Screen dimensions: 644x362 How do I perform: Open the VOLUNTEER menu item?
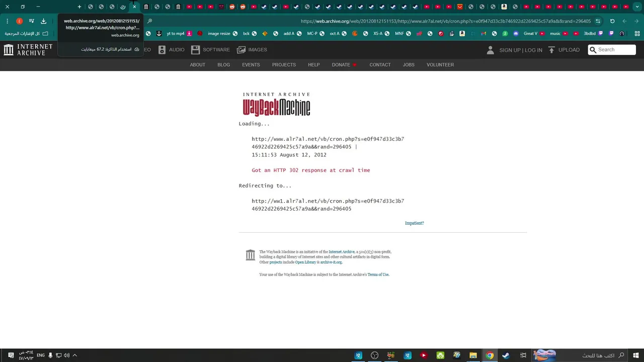pos(440,65)
